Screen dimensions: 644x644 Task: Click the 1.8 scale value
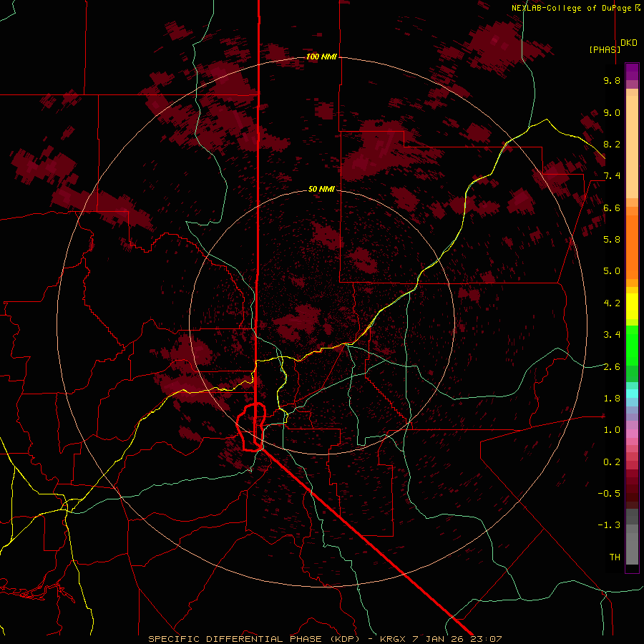click(612, 398)
